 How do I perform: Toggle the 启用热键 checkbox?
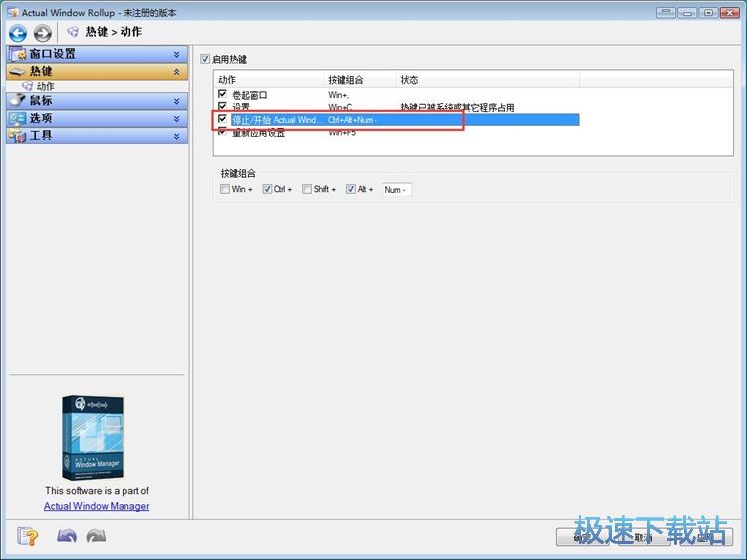205,59
